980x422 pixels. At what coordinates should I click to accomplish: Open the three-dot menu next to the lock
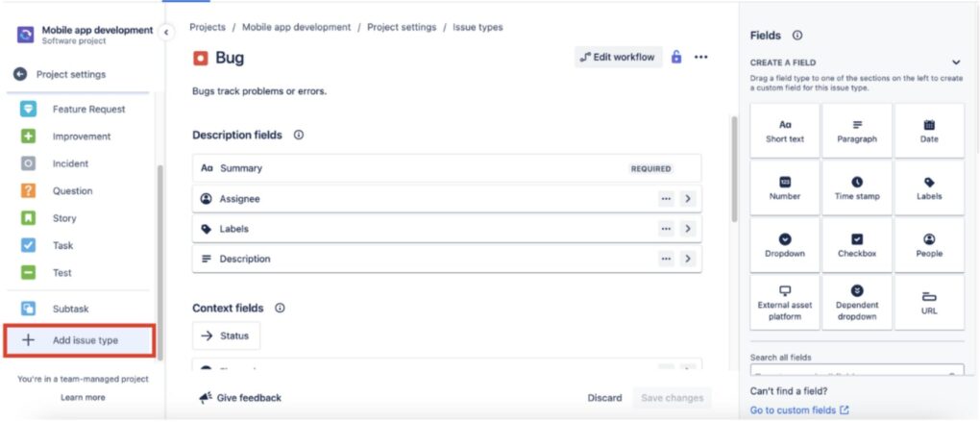tap(700, 57)
